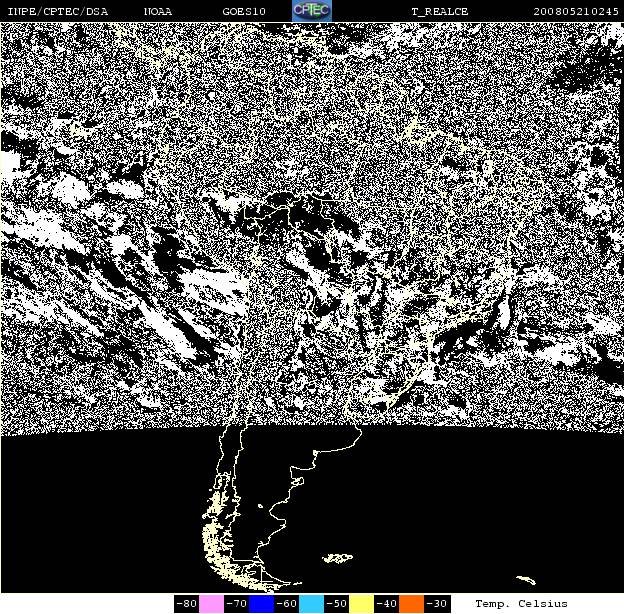
Task: Click the -40 legend value
Action: point(386,604)
